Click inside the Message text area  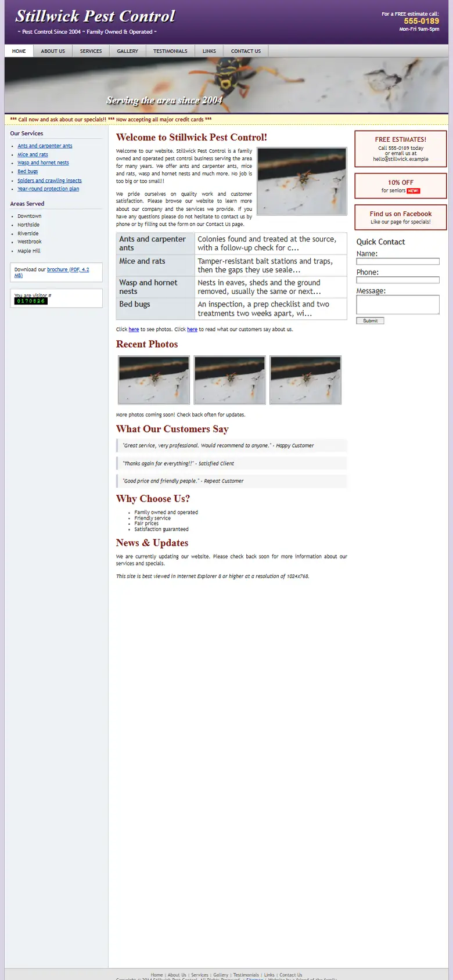point(398,305)
